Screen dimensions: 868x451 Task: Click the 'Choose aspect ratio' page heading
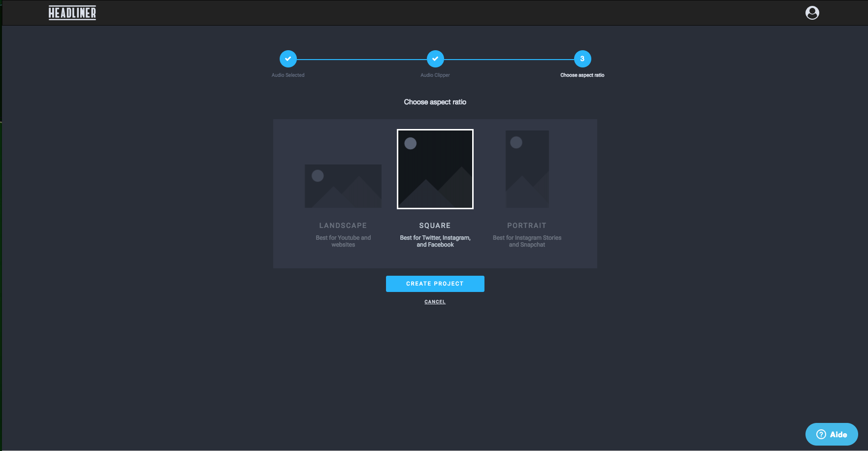435,102
